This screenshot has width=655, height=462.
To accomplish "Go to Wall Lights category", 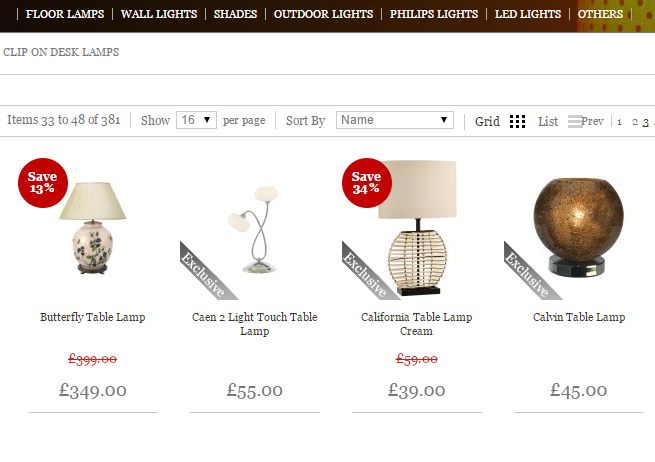I will [x=161, y=14].
